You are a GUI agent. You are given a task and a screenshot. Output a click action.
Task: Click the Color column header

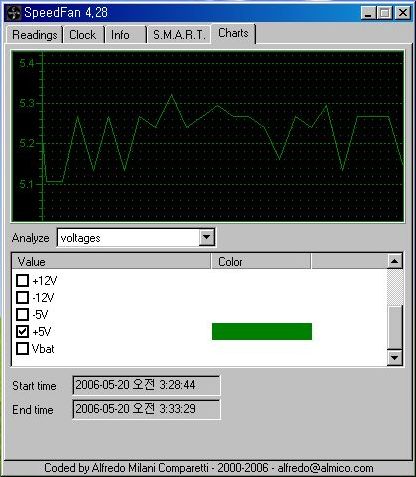(x=261, y=261)
